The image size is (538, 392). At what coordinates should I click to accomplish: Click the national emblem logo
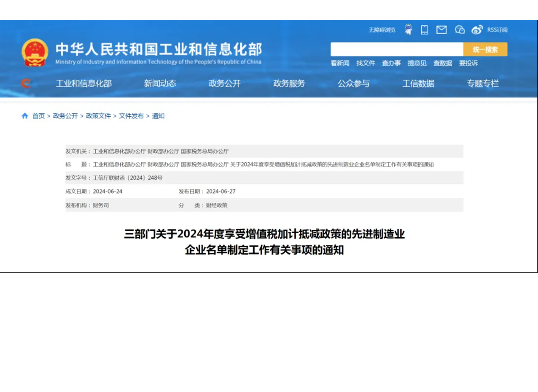(x=35, y=53)
